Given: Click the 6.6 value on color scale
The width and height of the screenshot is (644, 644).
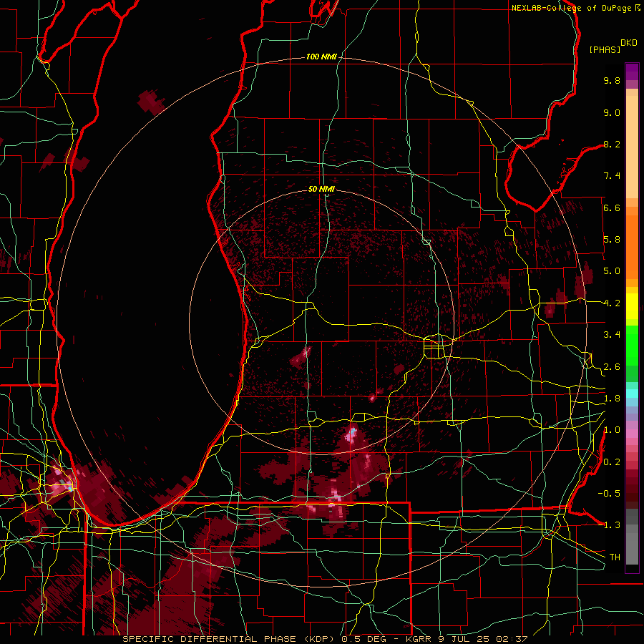Looking at the screenshot, I should point(612,208).
